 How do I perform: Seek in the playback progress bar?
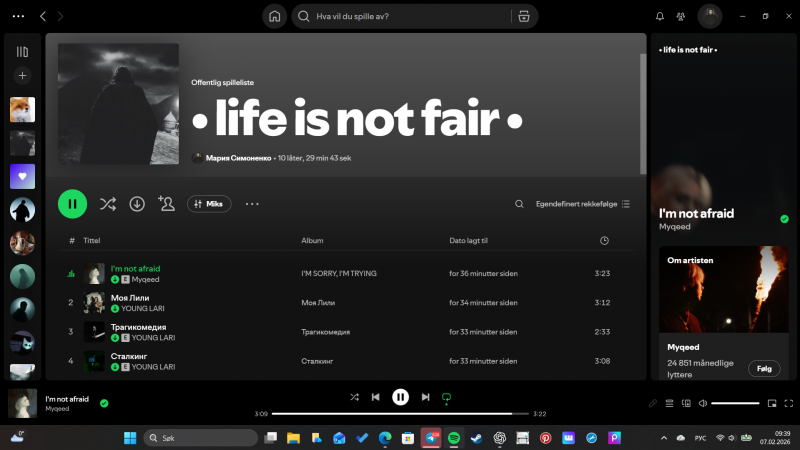point(400,414)
